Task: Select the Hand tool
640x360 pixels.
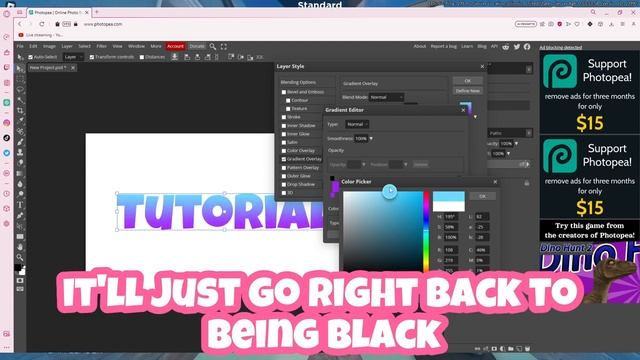Action: point(20,247)
